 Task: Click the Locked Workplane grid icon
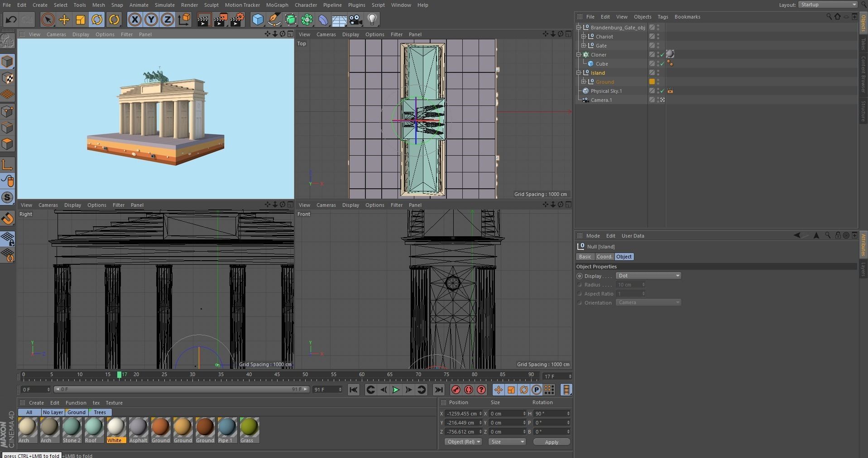(x=8, y=239)
